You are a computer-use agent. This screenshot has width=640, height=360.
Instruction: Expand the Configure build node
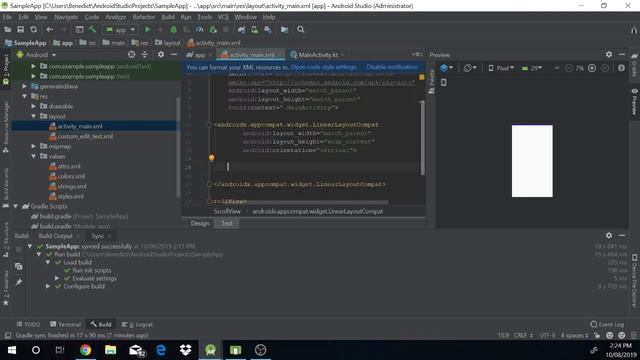[48, 286]
